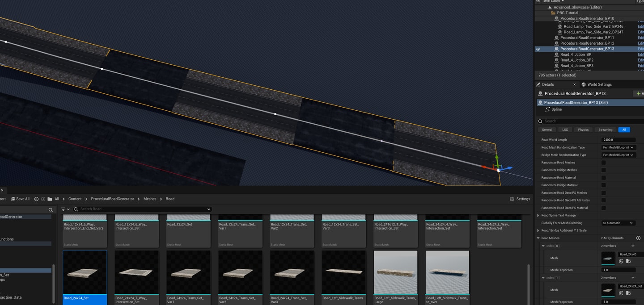This screenshot has height=305, width=644.
Task: Click the actor icon for Road_4_Jction_BP2
Action: (x=557, y=60)
